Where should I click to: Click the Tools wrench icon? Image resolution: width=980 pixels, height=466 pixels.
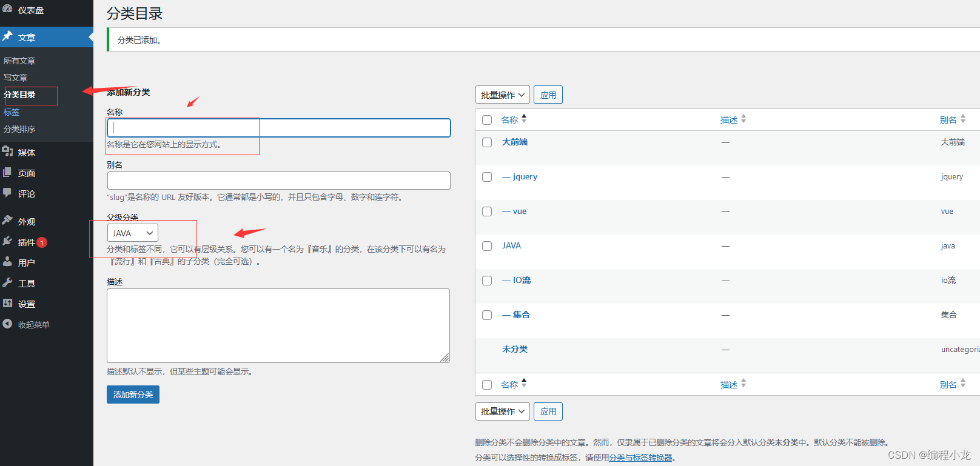point(7,282)
